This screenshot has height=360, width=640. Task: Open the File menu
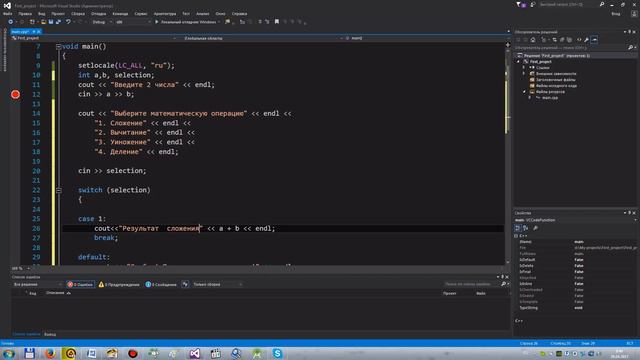pyautogui.click(x=7, y=13)
